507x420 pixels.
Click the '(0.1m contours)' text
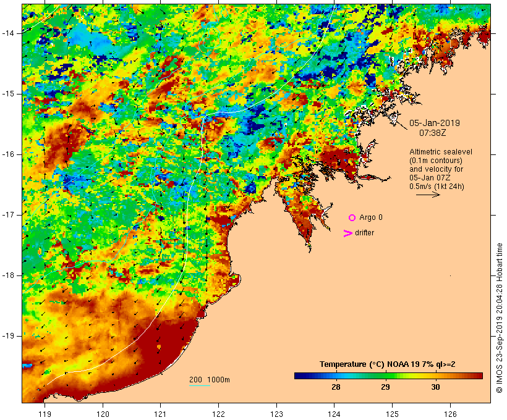point(436,161)
